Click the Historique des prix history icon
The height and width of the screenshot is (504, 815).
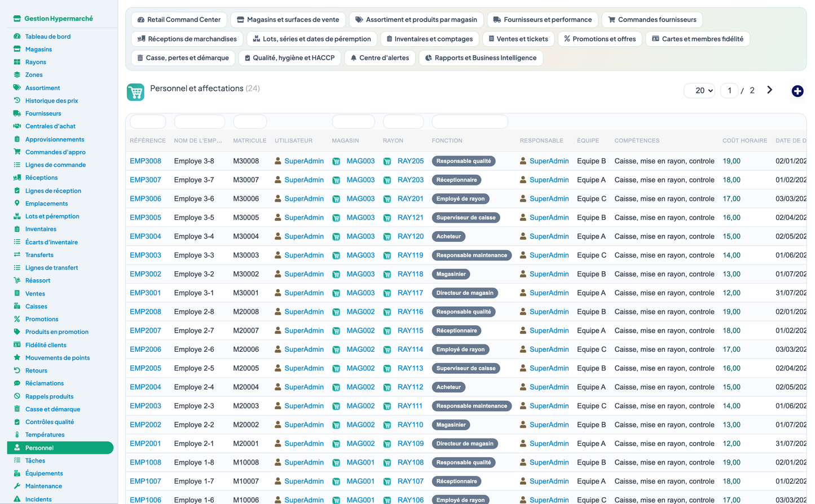coord(17,100)
